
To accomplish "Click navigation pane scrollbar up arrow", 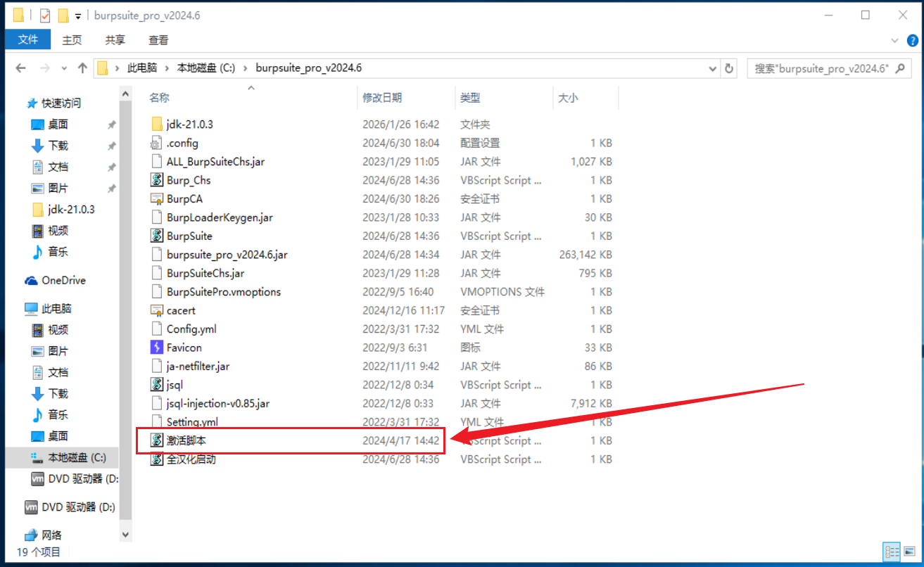I will (x=126, y=93).
